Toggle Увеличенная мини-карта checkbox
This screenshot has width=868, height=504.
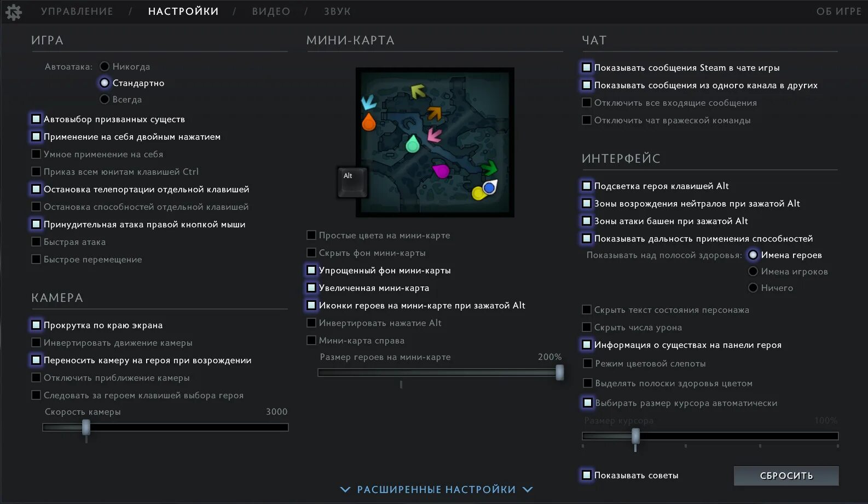click(311, 288)
